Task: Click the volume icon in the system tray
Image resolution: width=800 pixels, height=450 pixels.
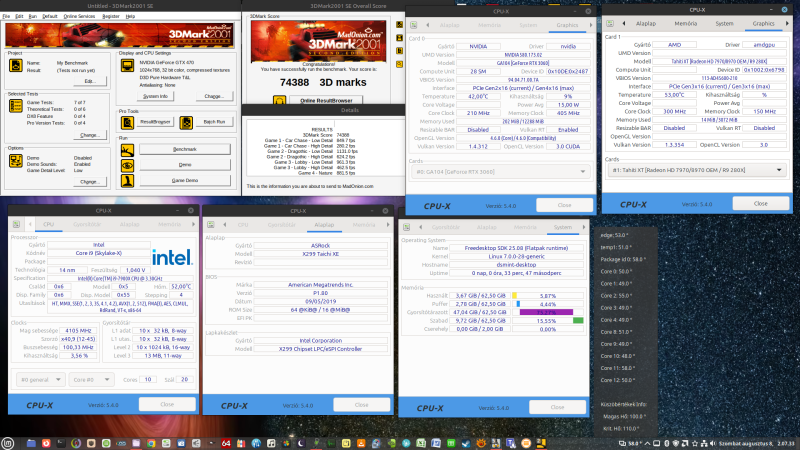Action: 713,443
